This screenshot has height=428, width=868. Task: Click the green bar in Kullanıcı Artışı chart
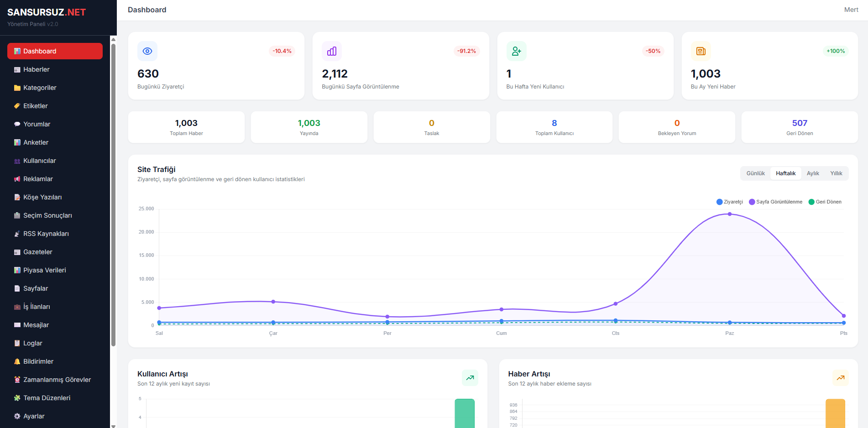coord(465,413)
